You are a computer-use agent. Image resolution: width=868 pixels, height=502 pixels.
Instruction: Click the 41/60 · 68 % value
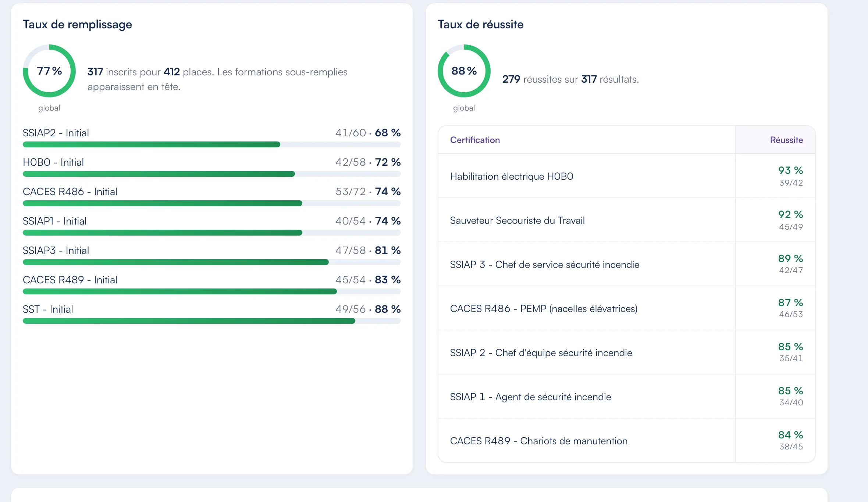368,133
